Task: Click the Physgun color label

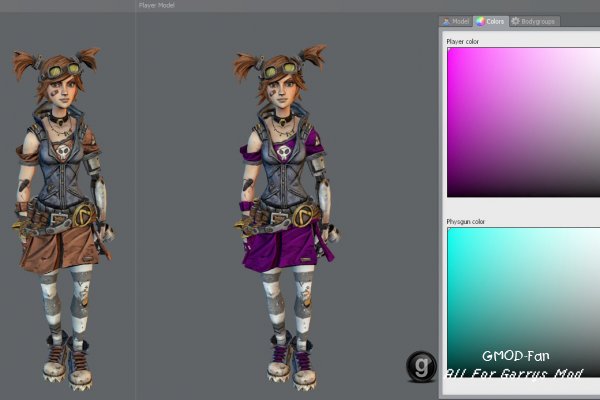Action: click(x=466, y=222)
